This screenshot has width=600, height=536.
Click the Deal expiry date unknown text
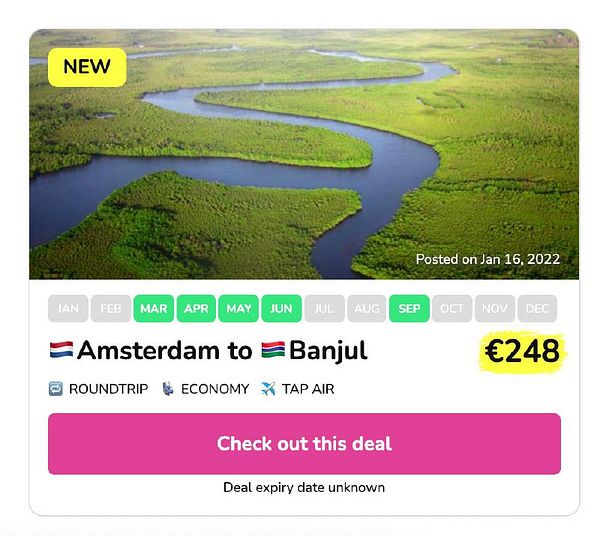tap(304, 487)
